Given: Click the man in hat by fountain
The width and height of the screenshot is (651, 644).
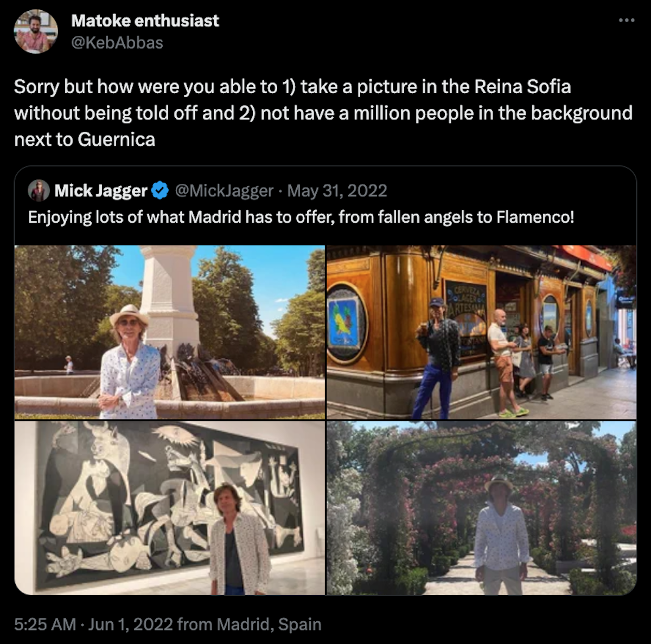Looking at the screenshot, I should point(130,362).
